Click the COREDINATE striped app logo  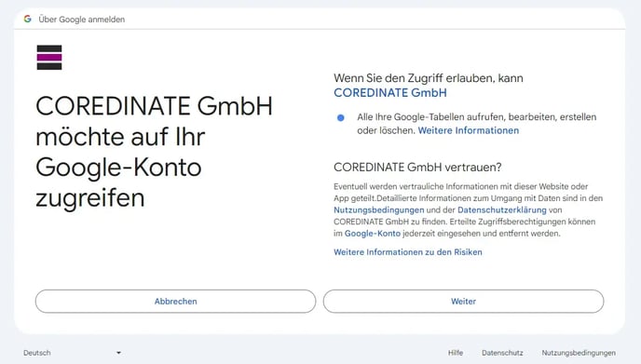click(x=49, y=57)
